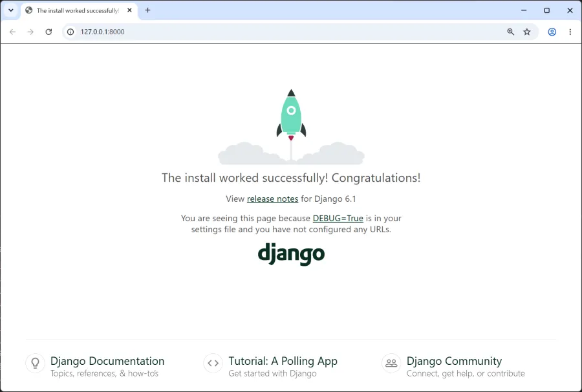Click the rocket illustration
The height and width of the screenshot is (392, 582).
click(292, 127)
